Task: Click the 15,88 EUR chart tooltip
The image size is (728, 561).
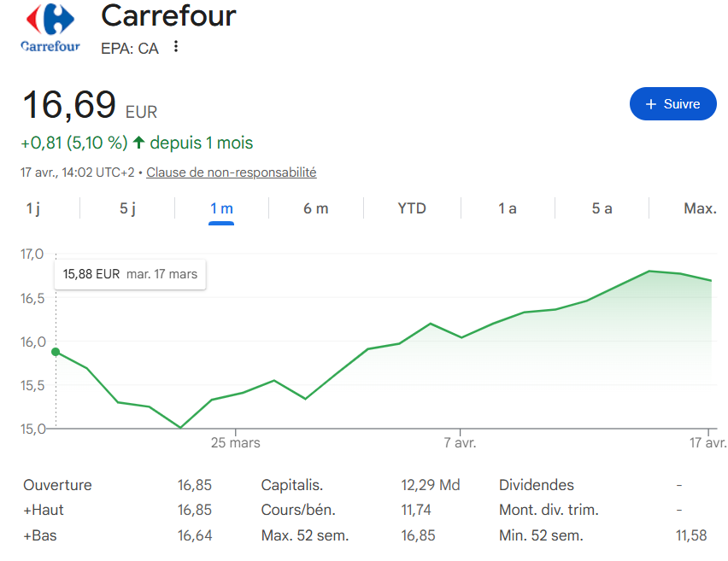Action: pyautogui.click(x=130, y=275)
